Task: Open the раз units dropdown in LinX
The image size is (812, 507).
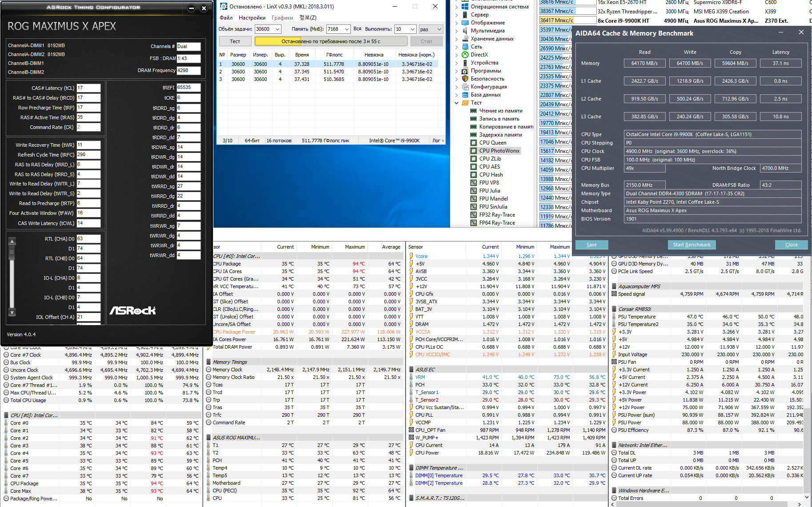Action: (439, 29)
